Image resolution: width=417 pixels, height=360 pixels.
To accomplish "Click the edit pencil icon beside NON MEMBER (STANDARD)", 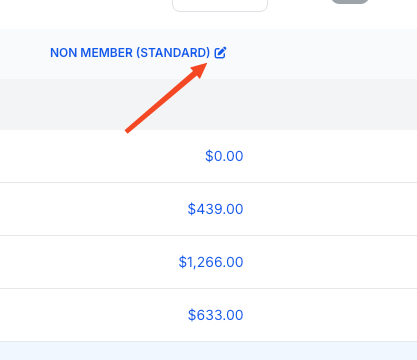I will pos(220,53).
